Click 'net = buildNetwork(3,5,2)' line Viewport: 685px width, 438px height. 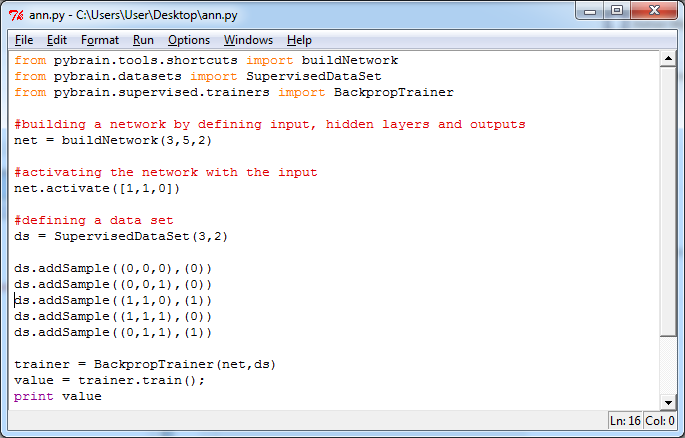click(113, 141)
